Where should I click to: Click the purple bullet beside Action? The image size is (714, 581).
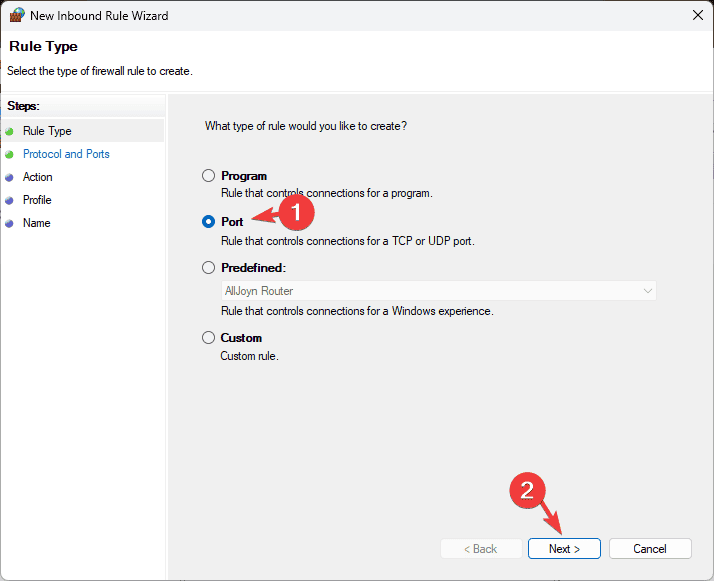pyautogui.click(x=10, y=178)
